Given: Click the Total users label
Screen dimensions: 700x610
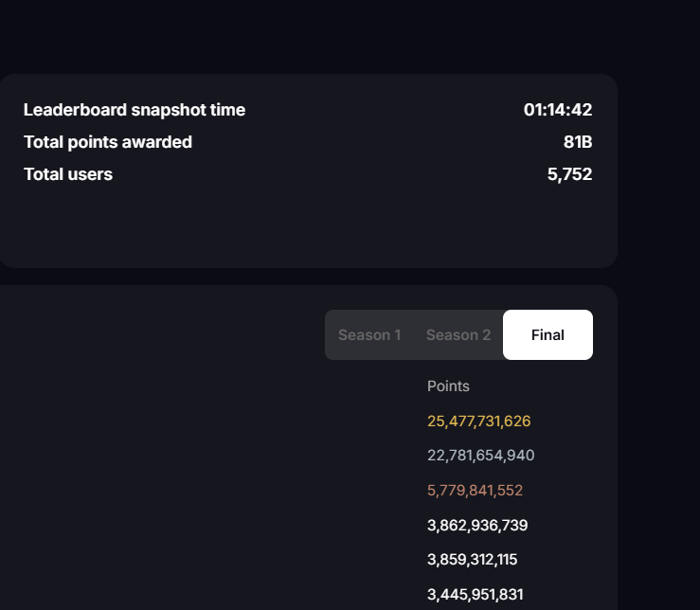Looking at the screenshot, I should 68,174.
